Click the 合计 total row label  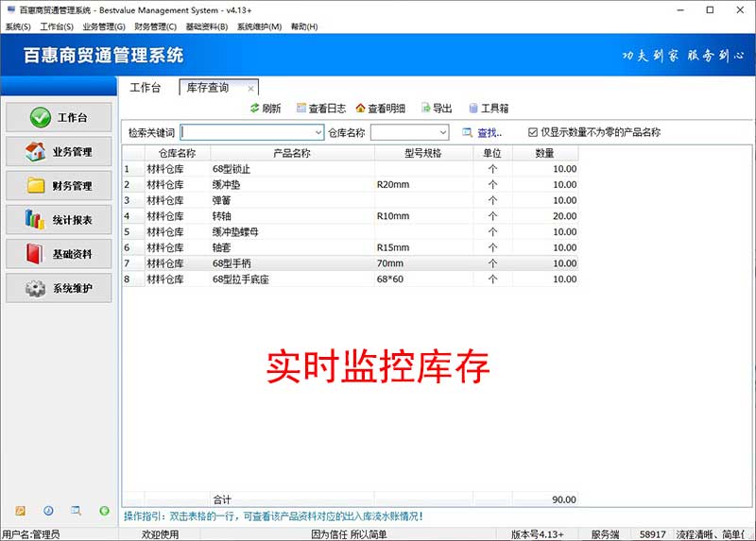[222, 499]
